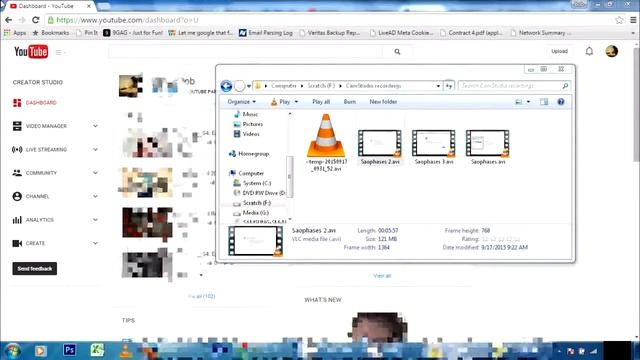Select Computer in the navigation pane
The image size is (640, 360).
(x=247, y=173)
